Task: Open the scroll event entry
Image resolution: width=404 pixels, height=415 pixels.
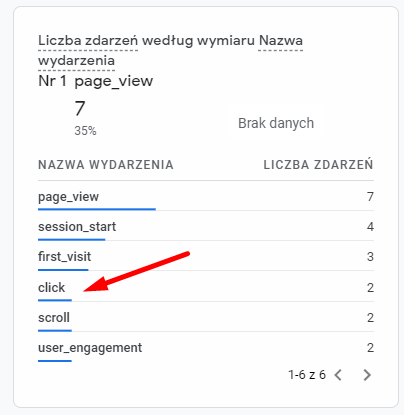Action: point(206,317)
